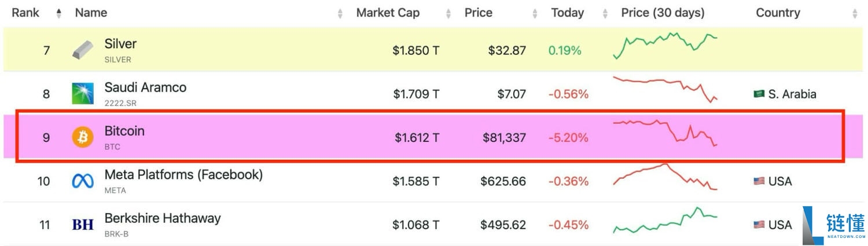
Task: Click the Meta Platforms infinity logo
Action: pyautogui.click(x=83, y=181)
